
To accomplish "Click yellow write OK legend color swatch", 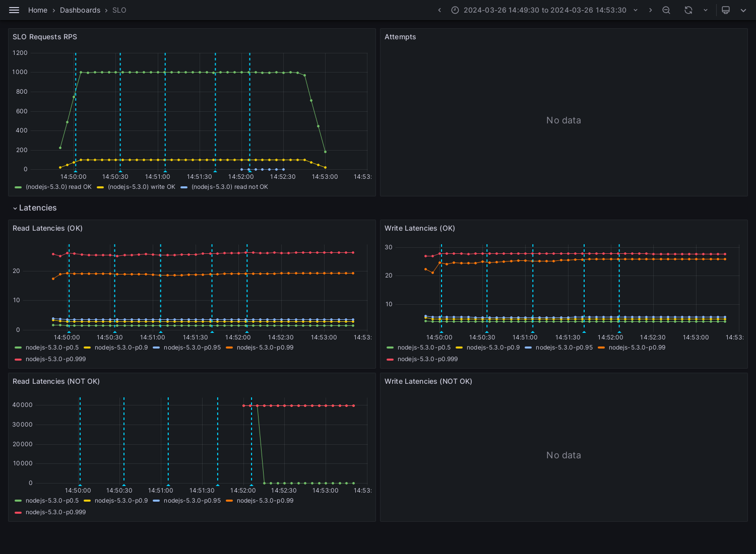I will [x=100, y=187].
